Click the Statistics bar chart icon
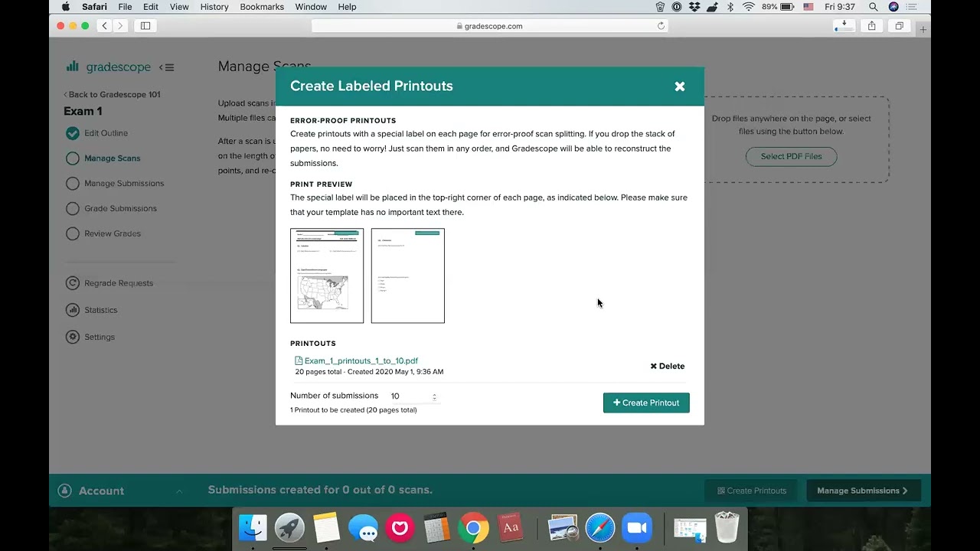This screenshot has width=980, height=551. pos(73,310)
